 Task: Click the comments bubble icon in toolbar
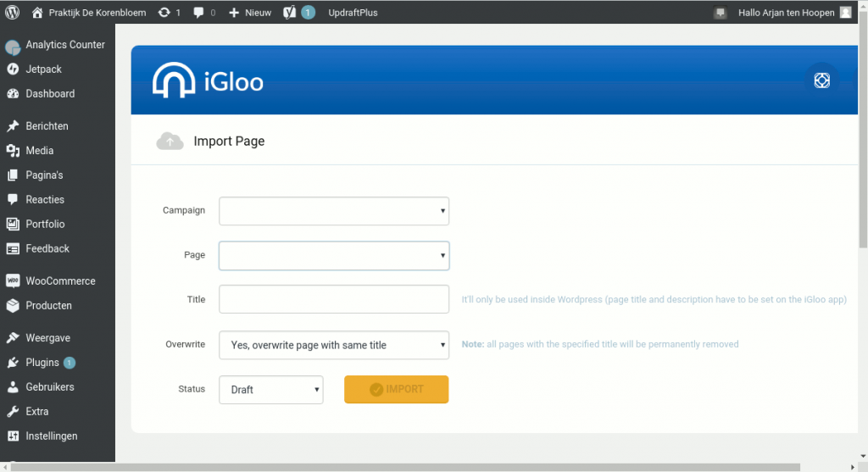(x=198, y=13)
